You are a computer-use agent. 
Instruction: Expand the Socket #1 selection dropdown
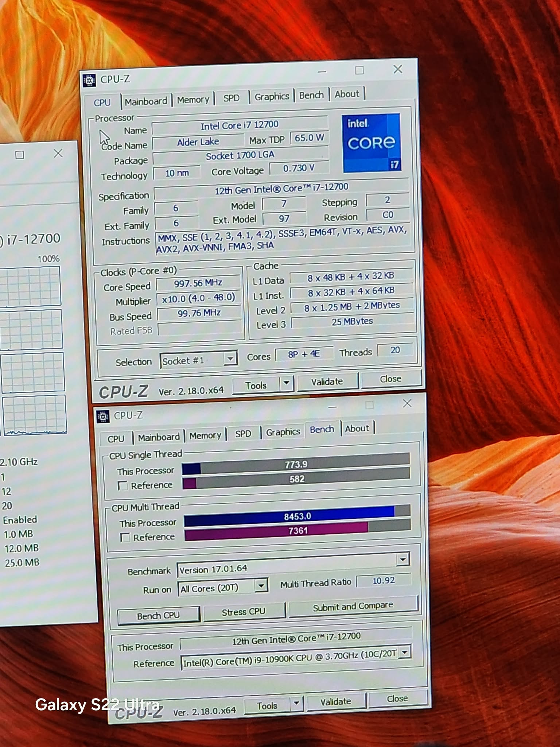coord(230,359)
